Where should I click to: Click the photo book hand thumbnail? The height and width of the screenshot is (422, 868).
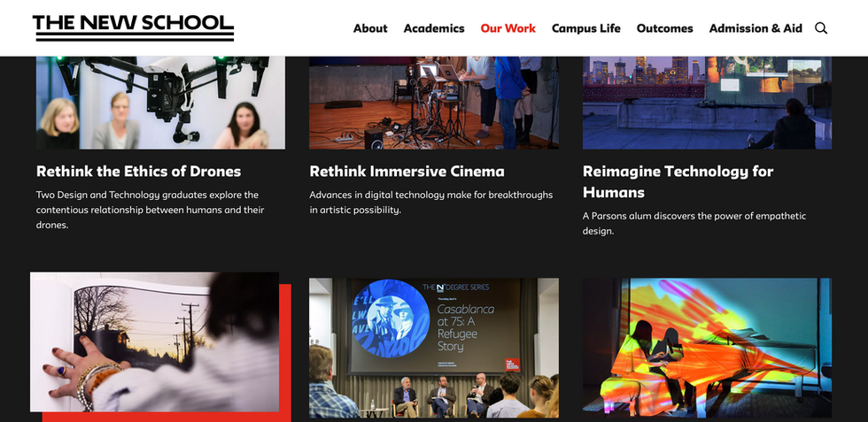pos(154,341)
